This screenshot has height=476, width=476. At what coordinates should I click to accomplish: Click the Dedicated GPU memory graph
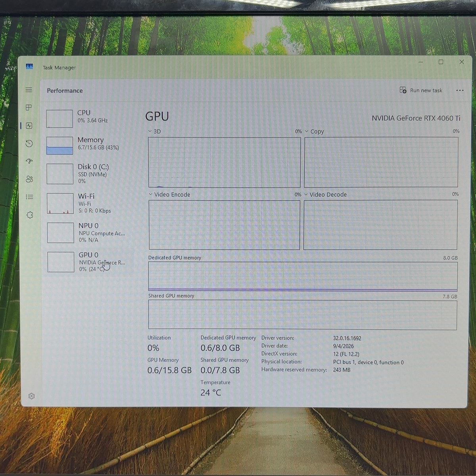coord(303,276)
